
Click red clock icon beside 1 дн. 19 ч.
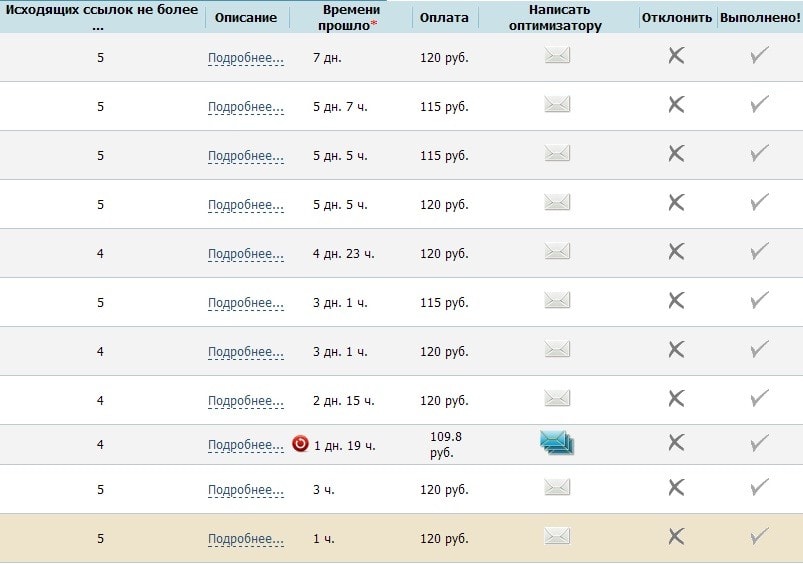coord(300,444)
